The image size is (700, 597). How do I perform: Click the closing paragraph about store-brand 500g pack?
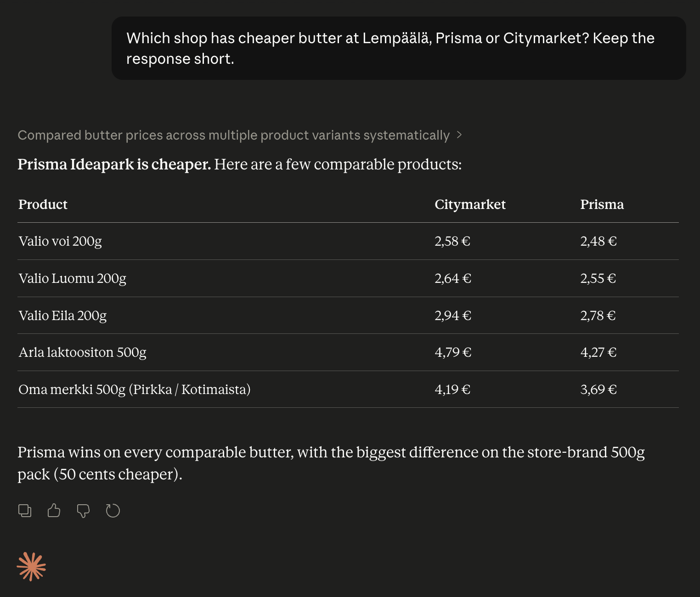pos(331,463)
